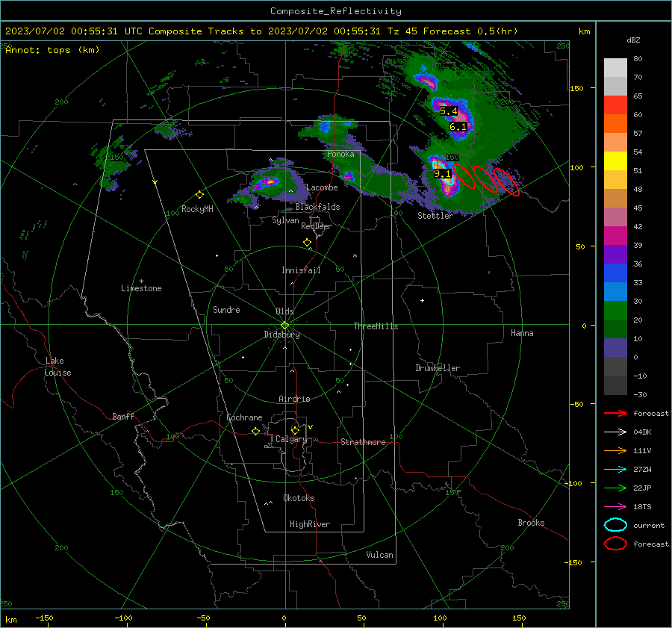Click the Okotoks town label
This screenshot has width=672, height=628.
click(x=299, y=498)
